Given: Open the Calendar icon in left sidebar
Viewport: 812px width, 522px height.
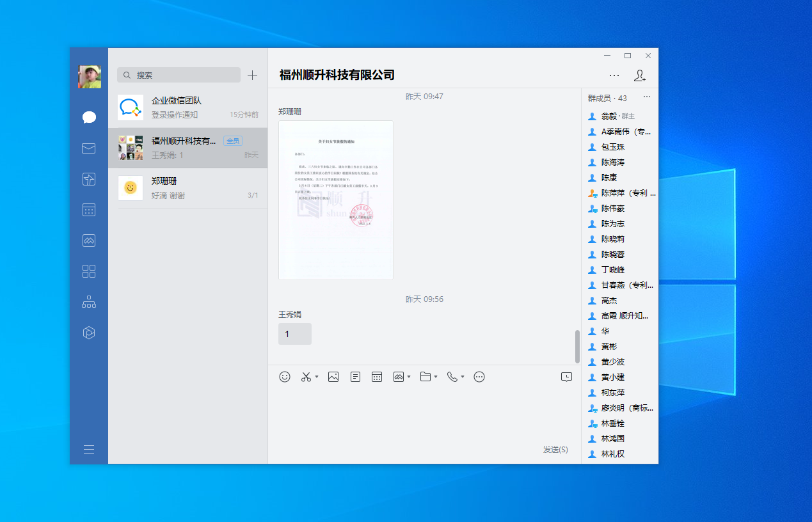Looking at the screenshot, I should pyautogui.click(x=89, y=210).
